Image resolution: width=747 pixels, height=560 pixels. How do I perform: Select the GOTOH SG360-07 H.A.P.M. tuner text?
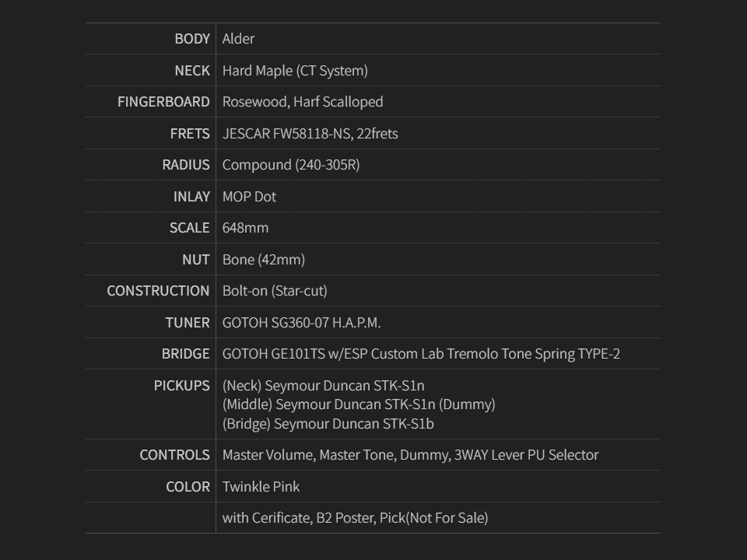[x=301, y=323]
